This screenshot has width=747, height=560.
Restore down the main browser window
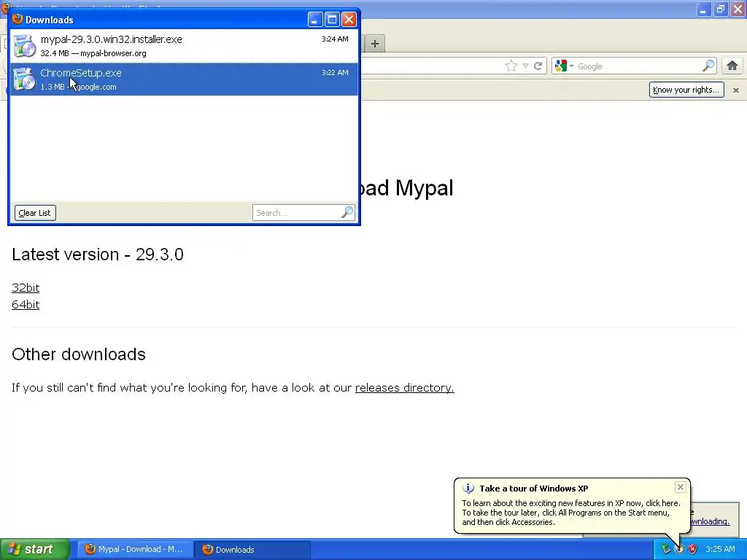coord(720,9)
